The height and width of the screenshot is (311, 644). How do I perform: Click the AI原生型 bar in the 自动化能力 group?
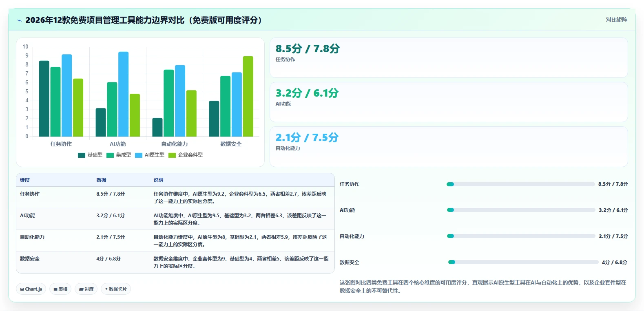click(180, 101)
